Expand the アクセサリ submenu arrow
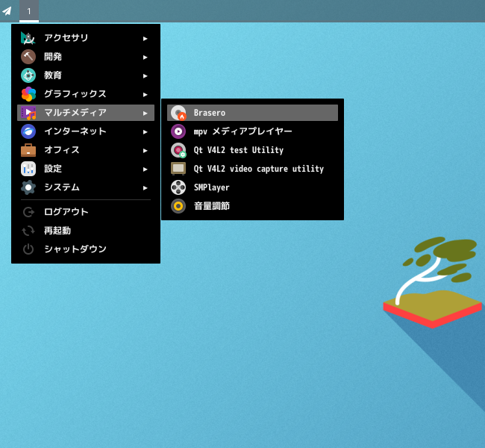Screen dimensions: 485x448 point(145,38)
